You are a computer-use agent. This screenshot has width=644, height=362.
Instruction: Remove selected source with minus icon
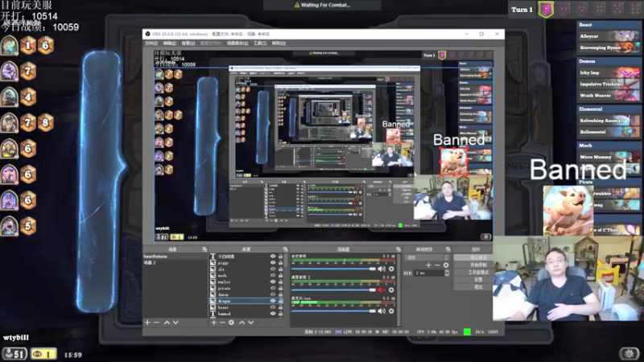click(x=222, y=323)
